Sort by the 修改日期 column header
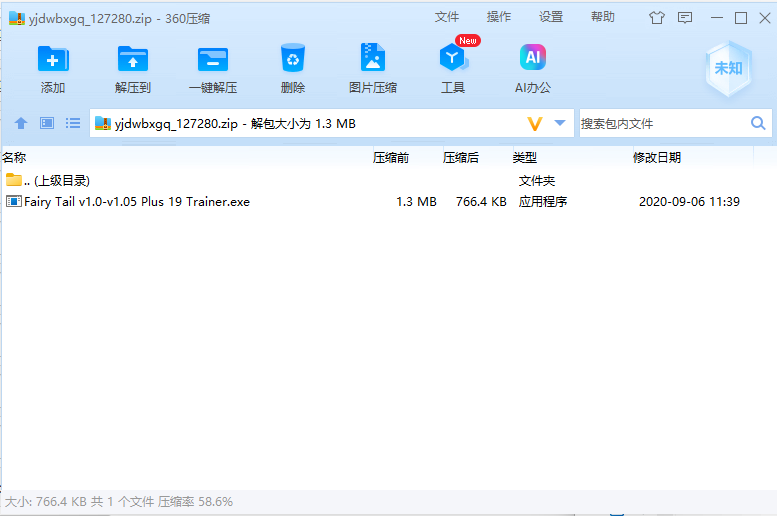The image size is (777, 516). 692,158
